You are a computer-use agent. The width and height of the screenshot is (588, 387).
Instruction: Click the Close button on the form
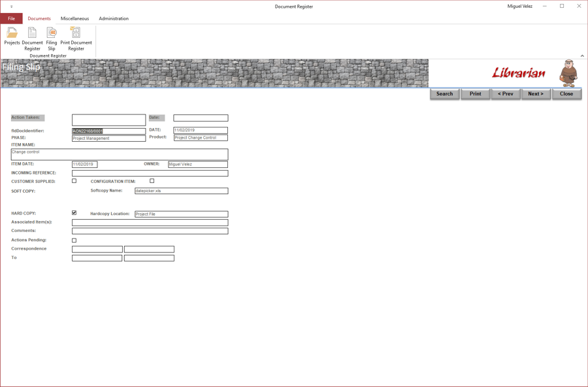coord(566,94)
